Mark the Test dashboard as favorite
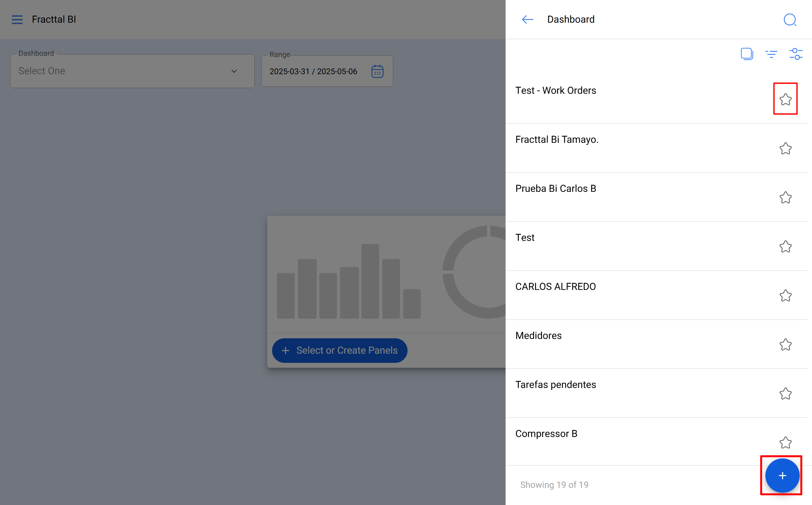This screenshot has height=505, width=812. pyautogui.click(x=785, y=246)
